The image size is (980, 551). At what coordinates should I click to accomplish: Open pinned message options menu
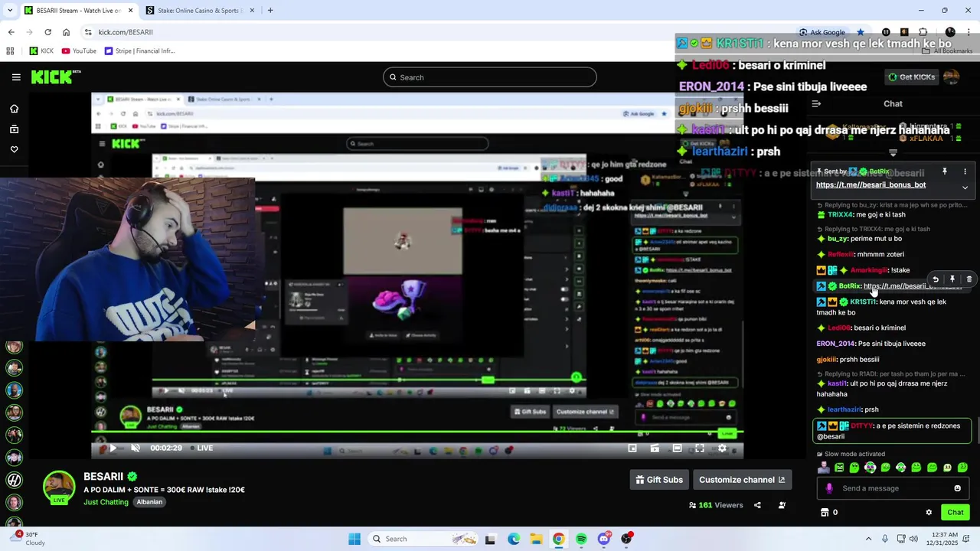click(x=965, y=171)
